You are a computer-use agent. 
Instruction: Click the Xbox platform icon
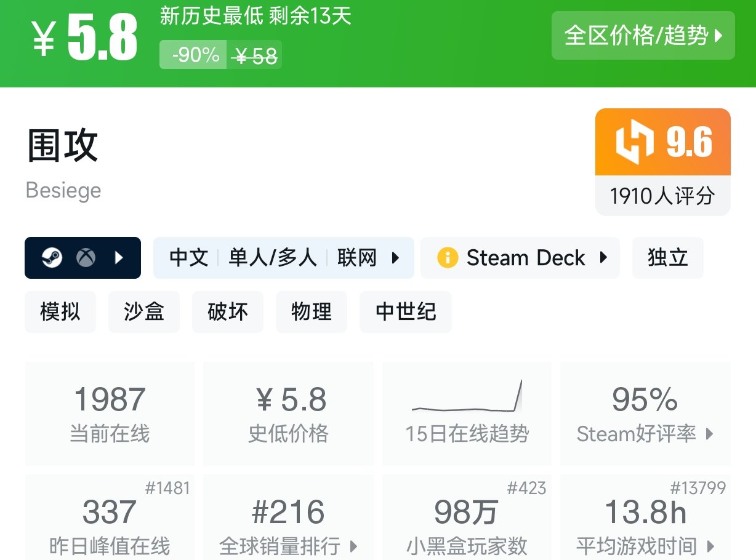pos(86,258)
